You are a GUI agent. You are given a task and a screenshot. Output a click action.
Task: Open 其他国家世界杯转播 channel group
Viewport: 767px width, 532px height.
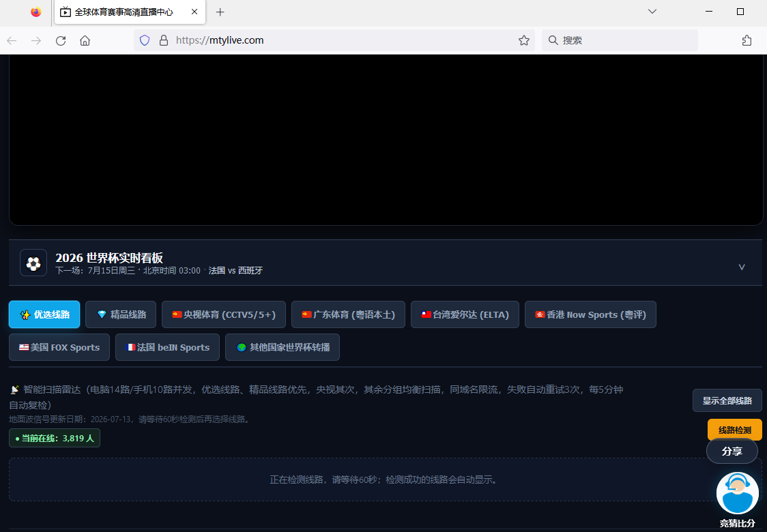pos(283,347)
